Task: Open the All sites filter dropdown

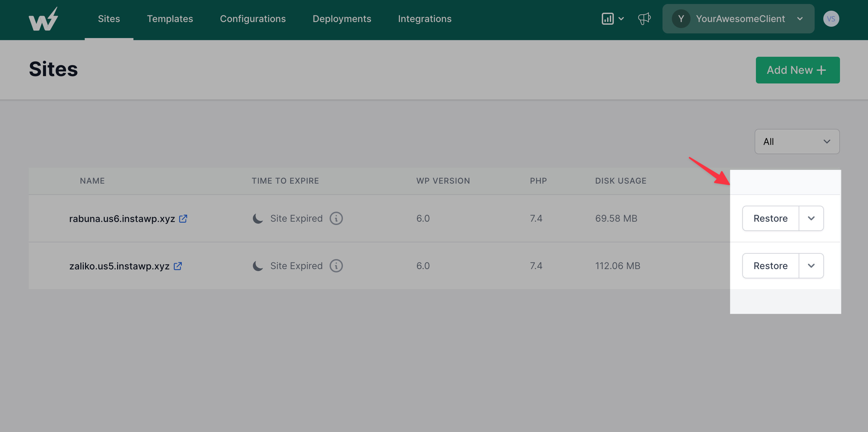Action: pyautogui.click(x=797, y=142)
